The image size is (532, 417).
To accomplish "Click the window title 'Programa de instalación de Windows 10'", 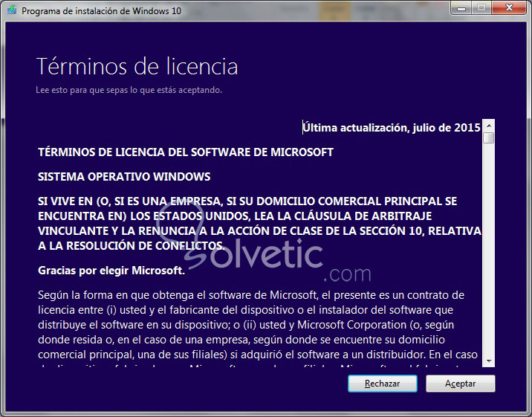I will [x=102, y=11].
